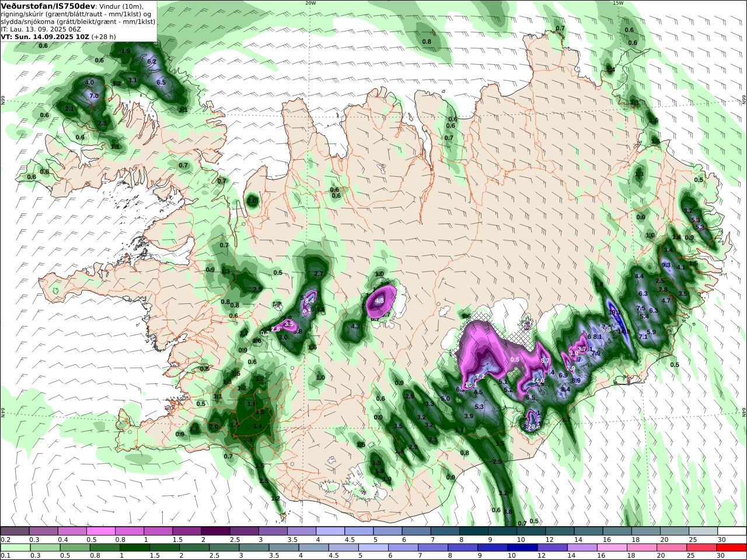The image size is (747, 560).
Task: Select the 4.0 value in the northwest
Action: click(x=89, y=83)
